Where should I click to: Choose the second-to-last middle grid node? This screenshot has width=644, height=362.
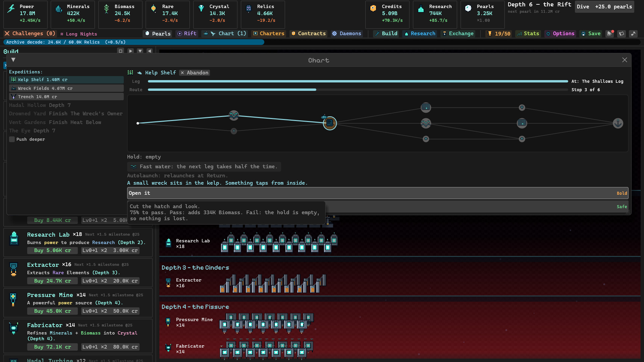pos(522,123)
